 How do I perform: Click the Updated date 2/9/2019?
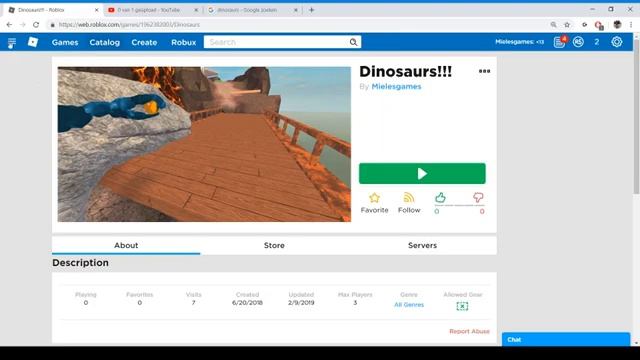click(x=301, y=302)
